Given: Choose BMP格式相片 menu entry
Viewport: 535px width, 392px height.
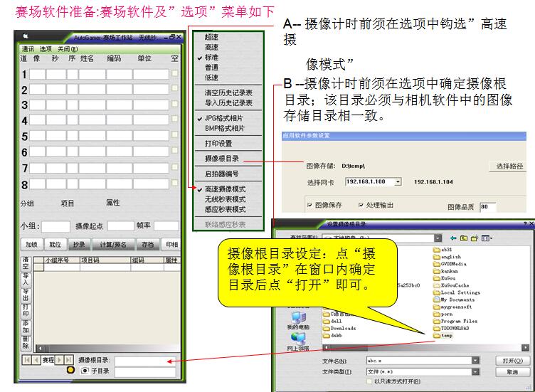Looking at the screenshot, I should (225, 128).
